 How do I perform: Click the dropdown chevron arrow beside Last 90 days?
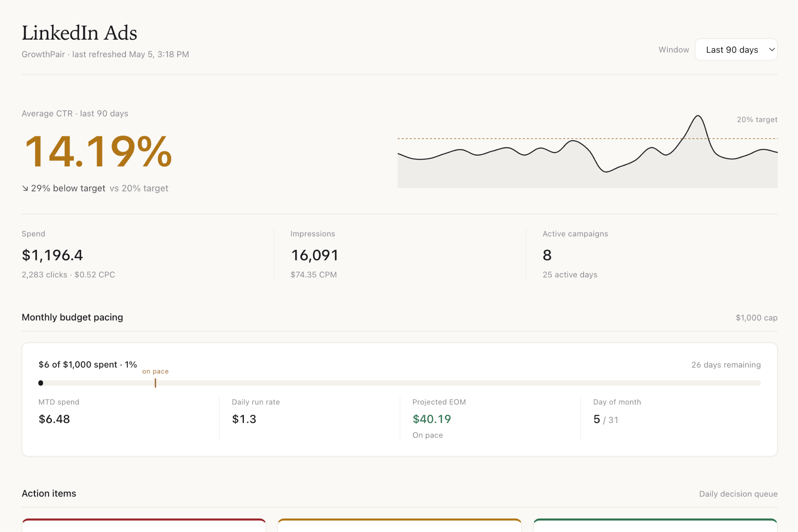771,49
